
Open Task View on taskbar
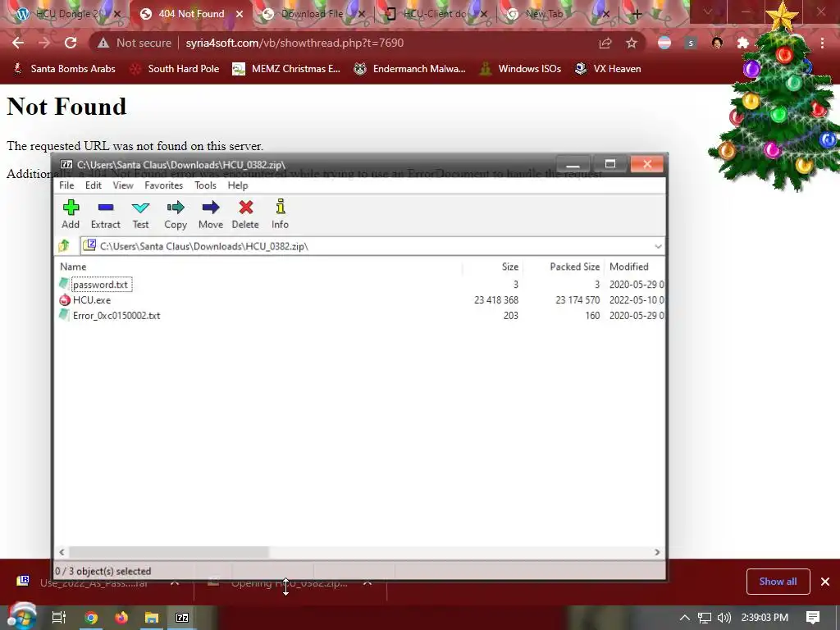(59, 618)
